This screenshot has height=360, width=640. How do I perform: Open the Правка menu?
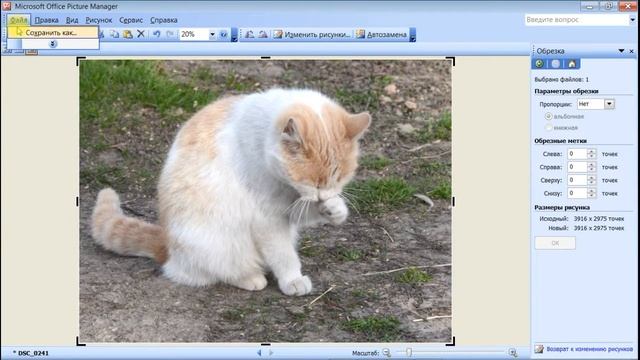coord(47,20)
